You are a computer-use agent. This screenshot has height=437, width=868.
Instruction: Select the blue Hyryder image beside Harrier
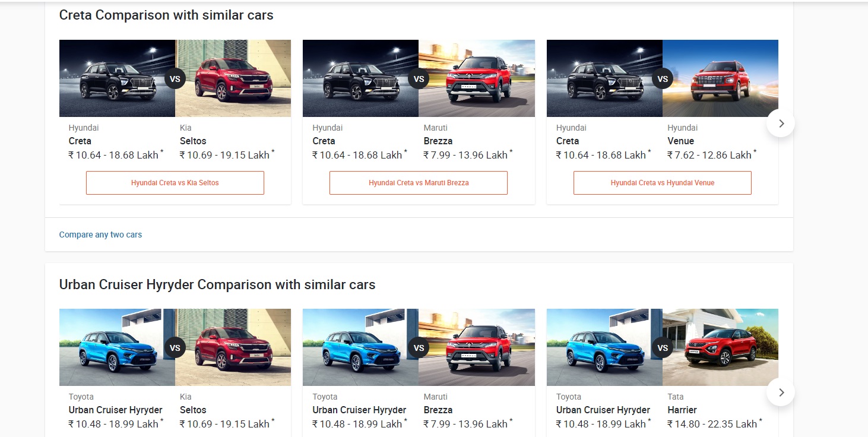click(604, 347)
